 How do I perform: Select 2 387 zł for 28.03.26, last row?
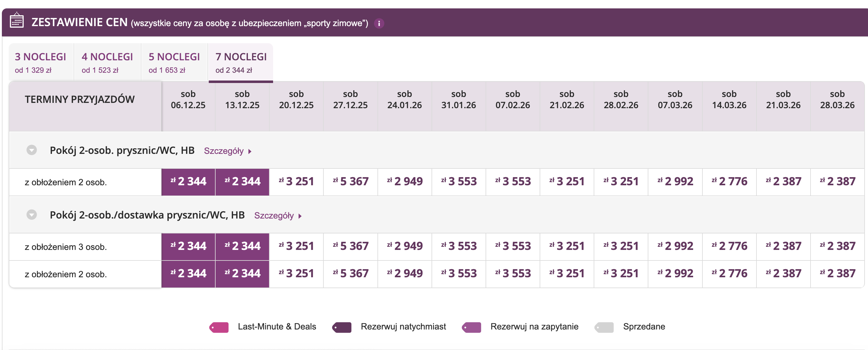[837, 274]
